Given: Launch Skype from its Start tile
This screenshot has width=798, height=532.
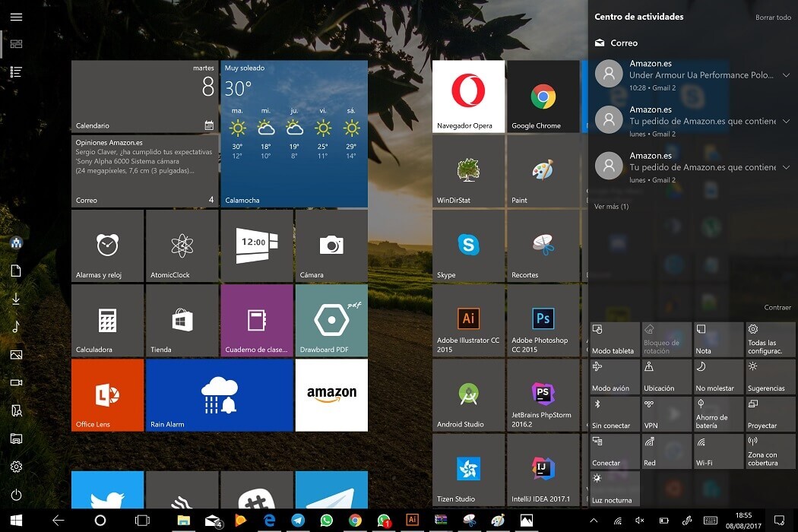Looking at the screenshot, I should tap(468, 246).
